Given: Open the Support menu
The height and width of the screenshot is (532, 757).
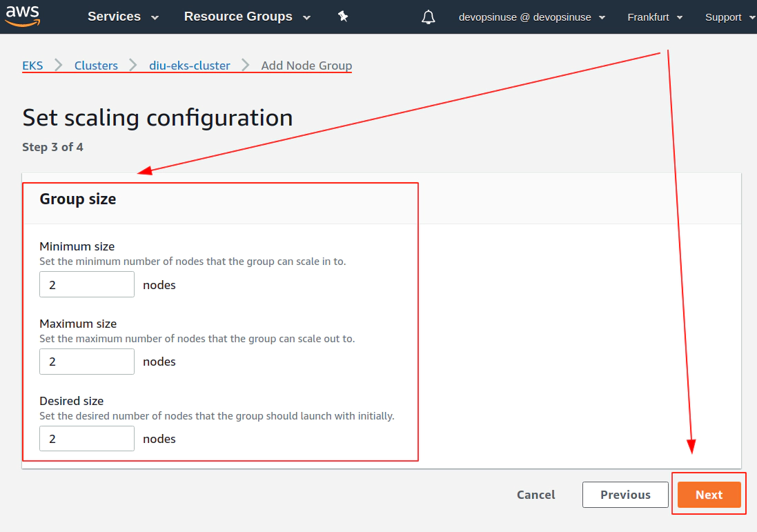Looking at the screenshot, I should pos(729,17).
